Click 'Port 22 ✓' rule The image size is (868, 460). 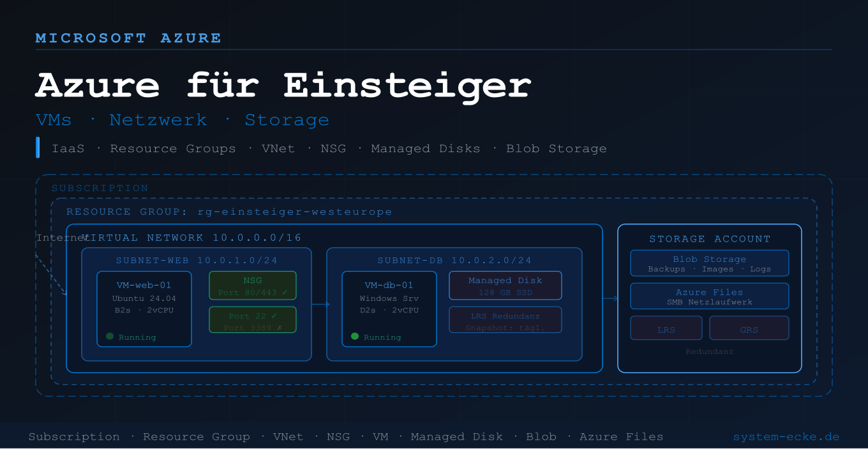point(253,316)
